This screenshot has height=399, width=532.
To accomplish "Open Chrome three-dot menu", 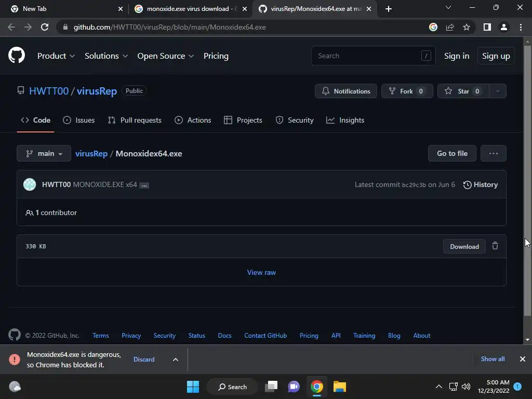I will [x=521, y=27].
